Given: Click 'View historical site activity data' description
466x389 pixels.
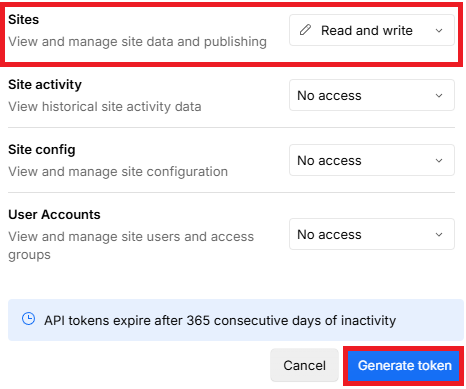Looking at the screenshot, I should [105, 107].
